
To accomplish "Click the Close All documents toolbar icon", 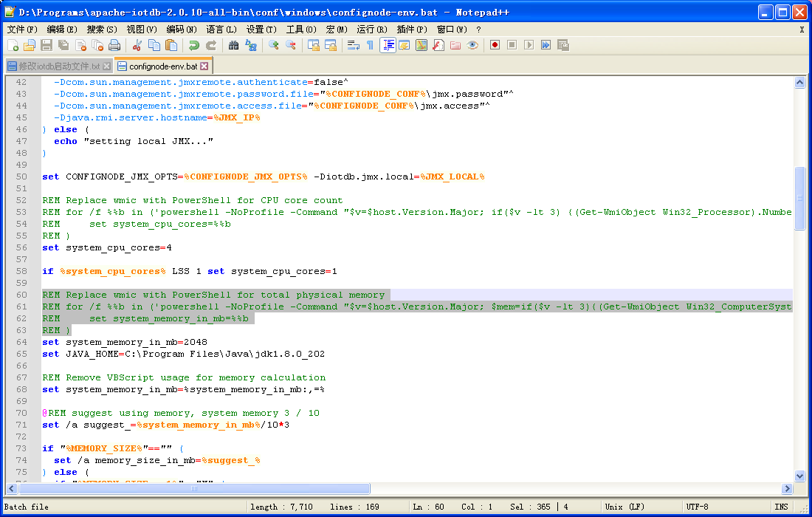I will 97,46.
